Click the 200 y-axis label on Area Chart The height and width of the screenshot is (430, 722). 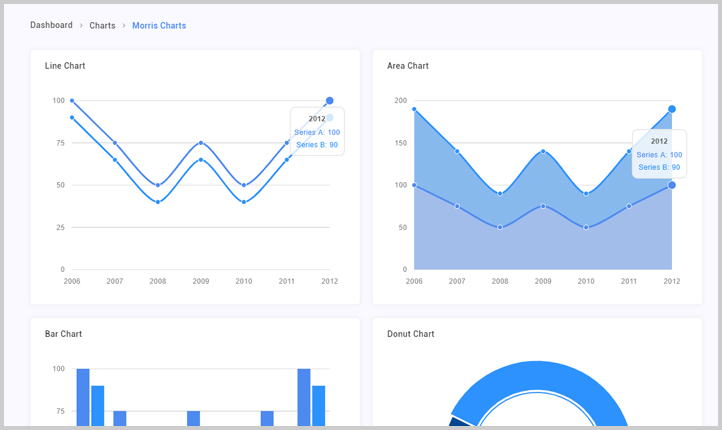tap(401, 100)
